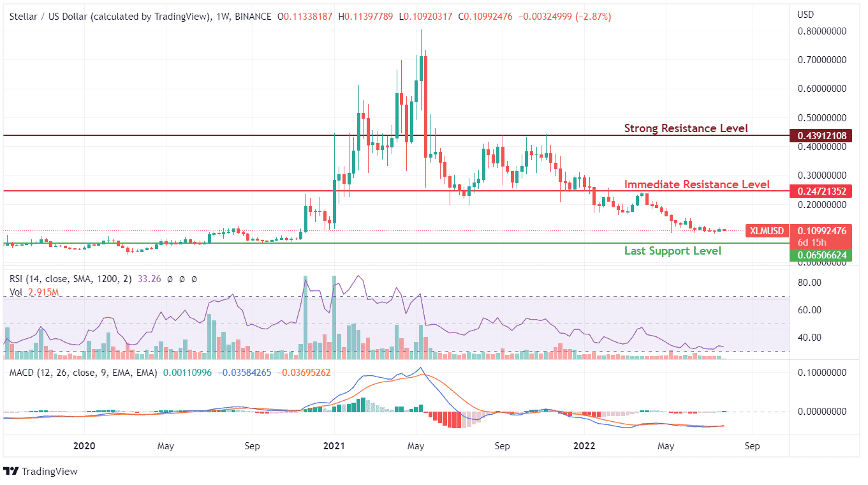
Task: Click the MACD line value −0.03584265
Action: point(245,372)
